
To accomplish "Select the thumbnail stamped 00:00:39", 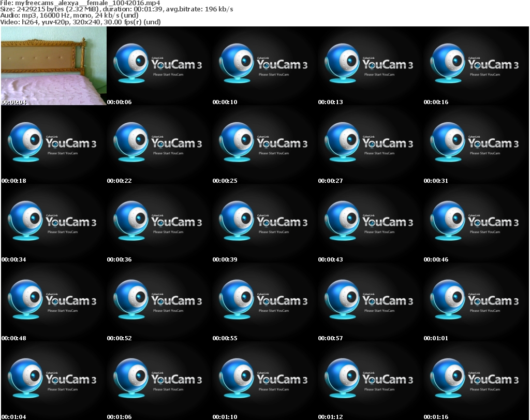I will (264, 224).
